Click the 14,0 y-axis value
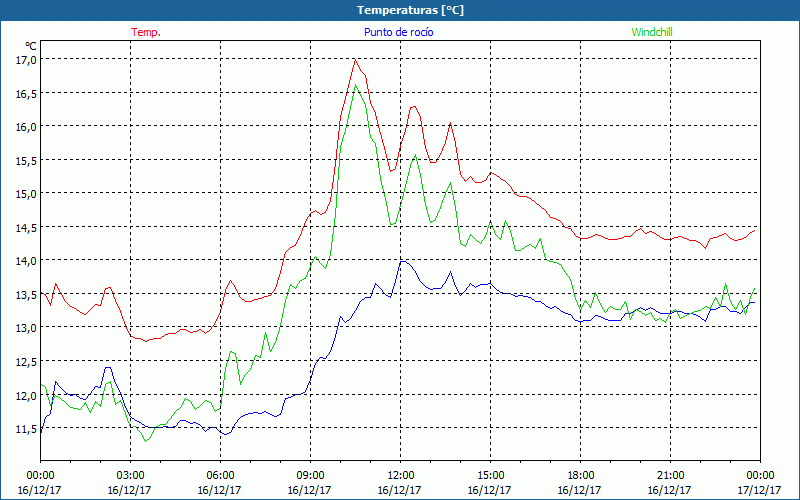800x500 pixels. click(x=27, y=261)
